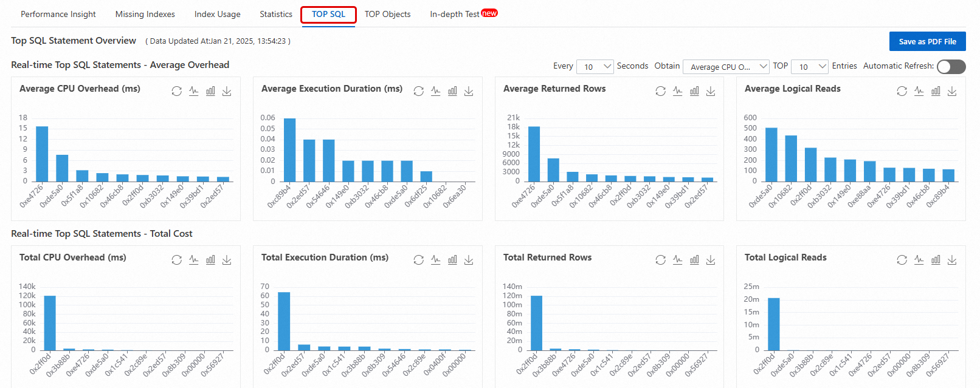
Task: Open the refresh interval Seconds dropdown
Action: click(595, 67)
